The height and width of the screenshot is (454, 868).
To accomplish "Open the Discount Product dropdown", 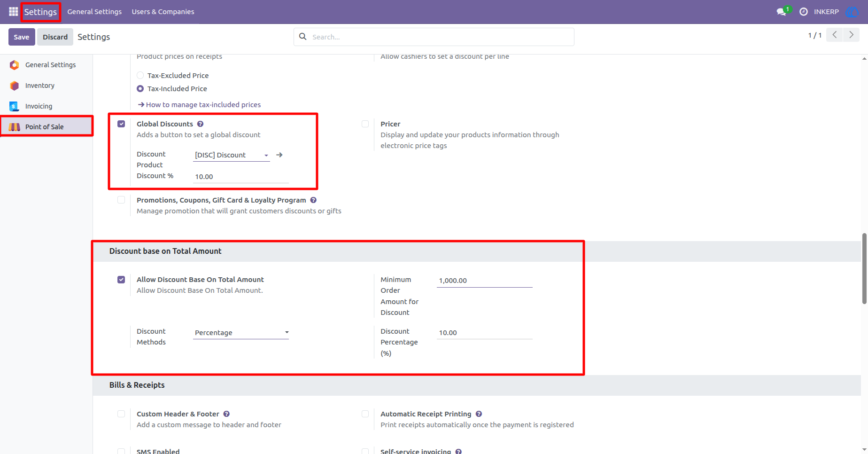I will click(x=232, y=155).
